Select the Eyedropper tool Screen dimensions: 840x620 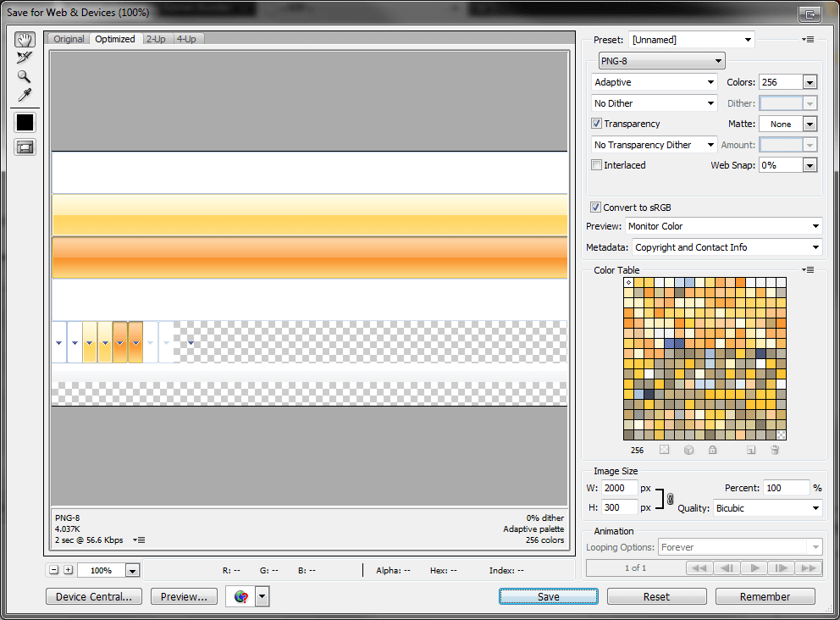coord(25,95)
